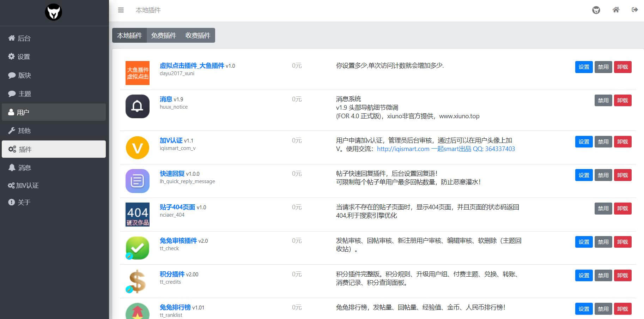Click the yellow V icon of 加V认证
Screen dimensions: 644x319
pyautogui.click(x=137, y=148)
